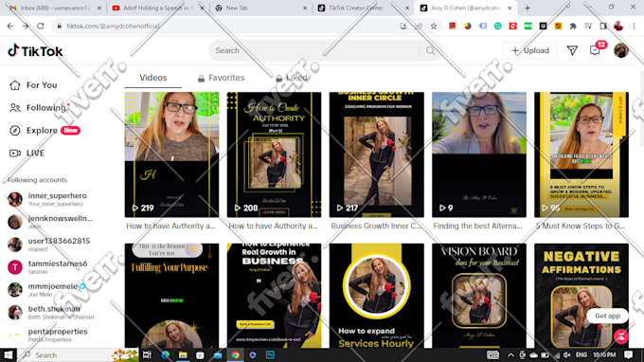
Task: Click the share page icon in address bar
Action: 419,26
